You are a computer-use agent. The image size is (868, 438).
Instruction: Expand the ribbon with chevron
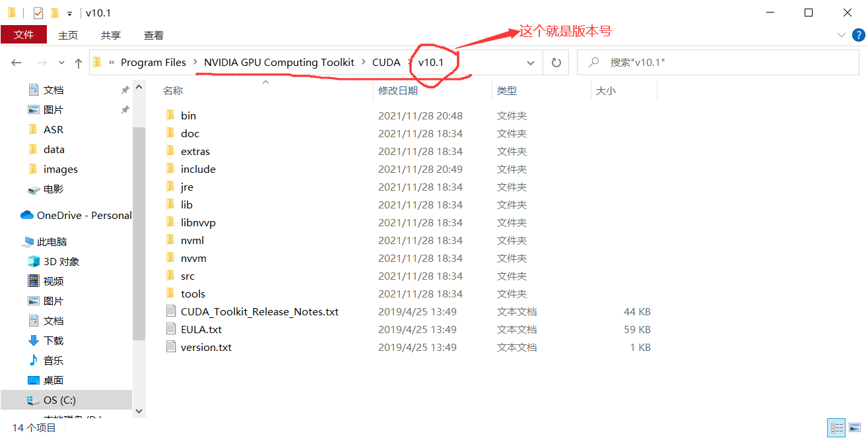coord(841,35)
